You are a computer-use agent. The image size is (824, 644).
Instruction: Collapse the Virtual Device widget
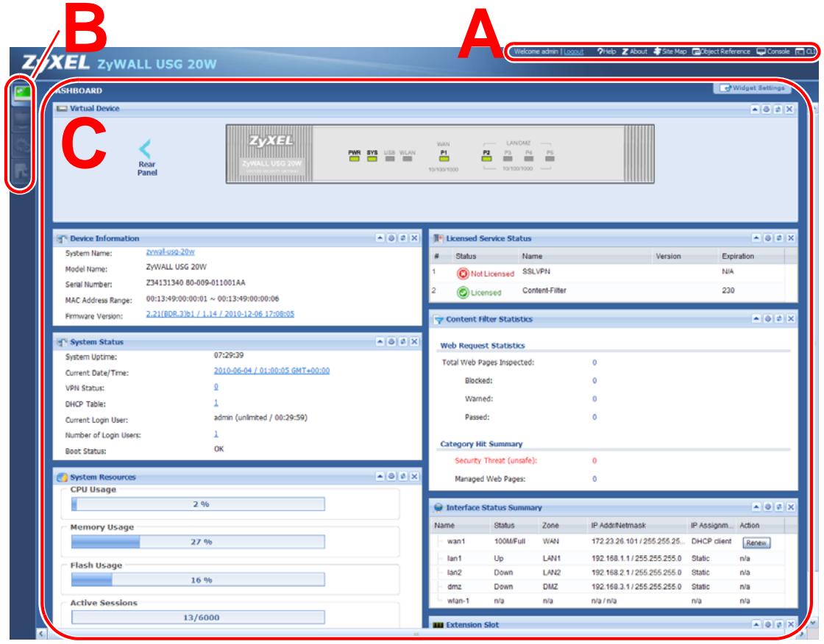(755, 110)
